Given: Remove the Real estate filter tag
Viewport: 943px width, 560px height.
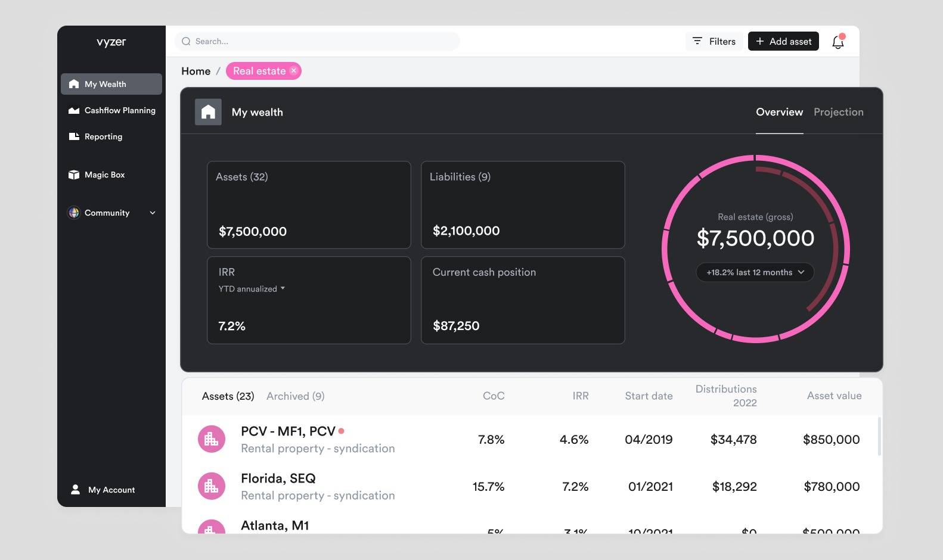Looking at the screenshot, I should (x=293, y=71).
